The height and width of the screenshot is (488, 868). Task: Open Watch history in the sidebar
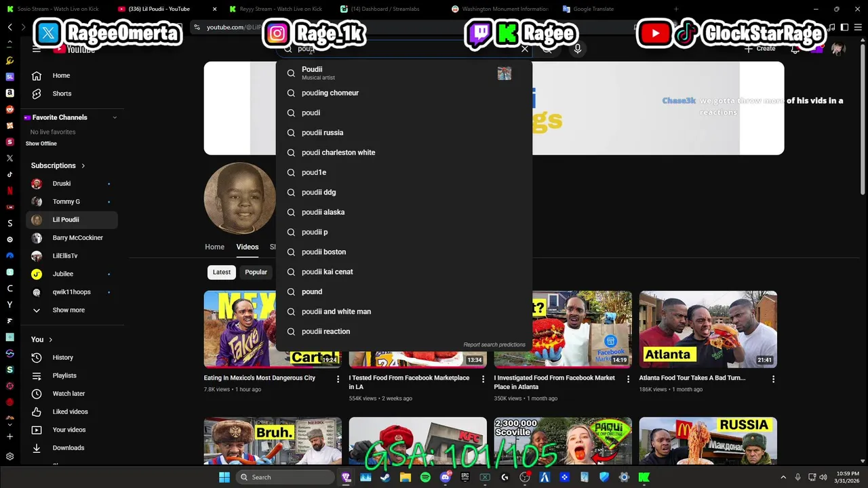71,357
